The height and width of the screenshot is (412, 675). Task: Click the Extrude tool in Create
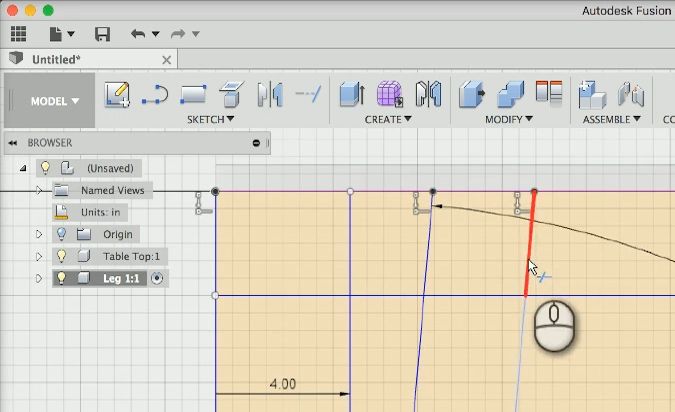[x=351, y=95]
